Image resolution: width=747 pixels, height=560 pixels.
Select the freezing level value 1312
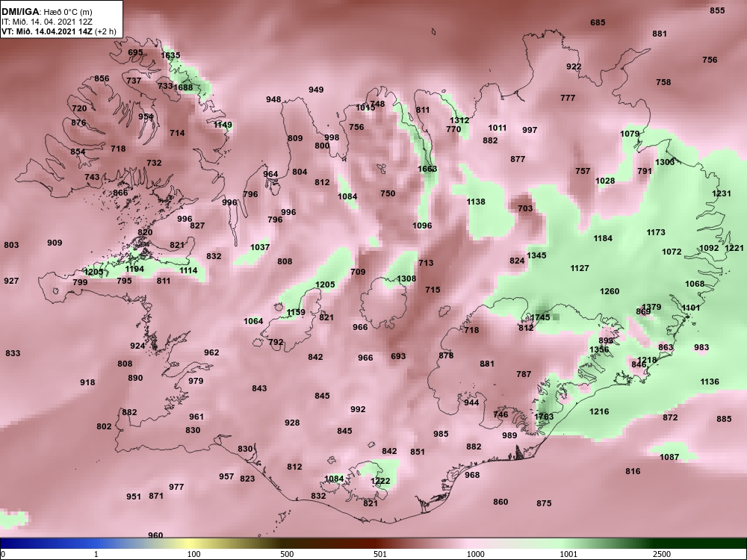pos(459,120)
